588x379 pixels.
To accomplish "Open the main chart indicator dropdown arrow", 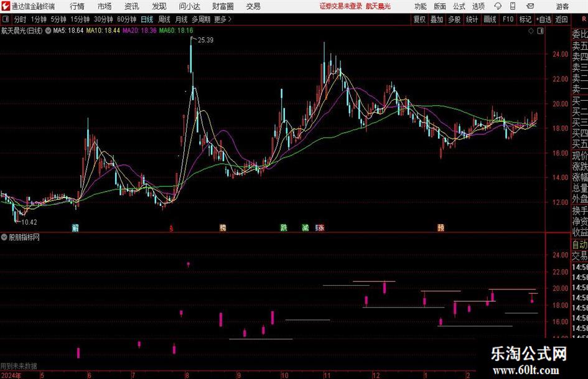I will tap(48, 30).
